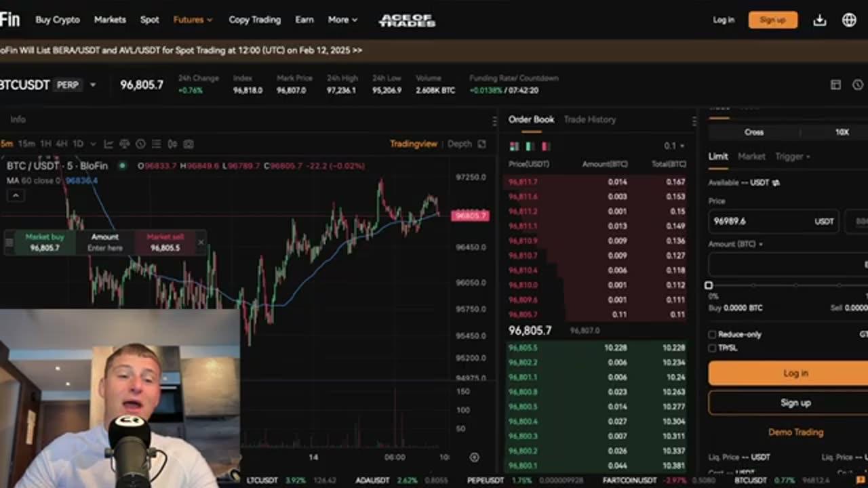Open Buy Crypto menu item
Viewport: 868px width, 488px height.
pos(58,20)
